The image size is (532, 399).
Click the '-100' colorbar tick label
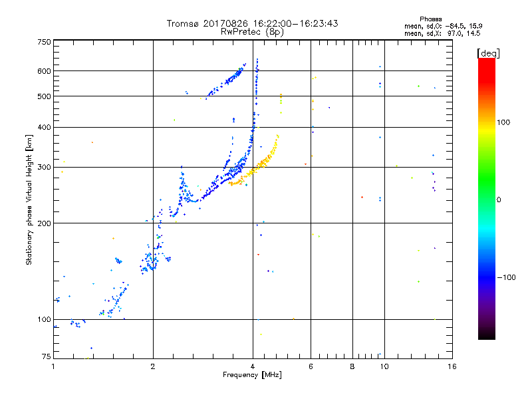pos(506,277)
